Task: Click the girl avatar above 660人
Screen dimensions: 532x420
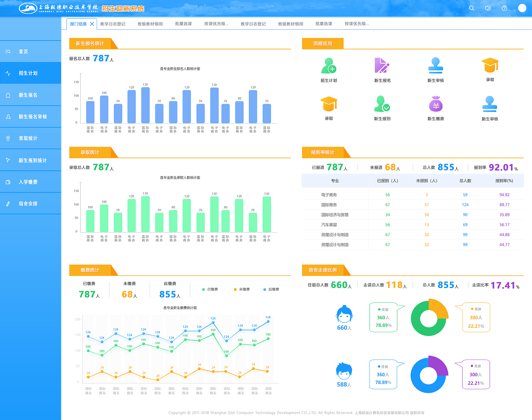Action: point(344,314)
